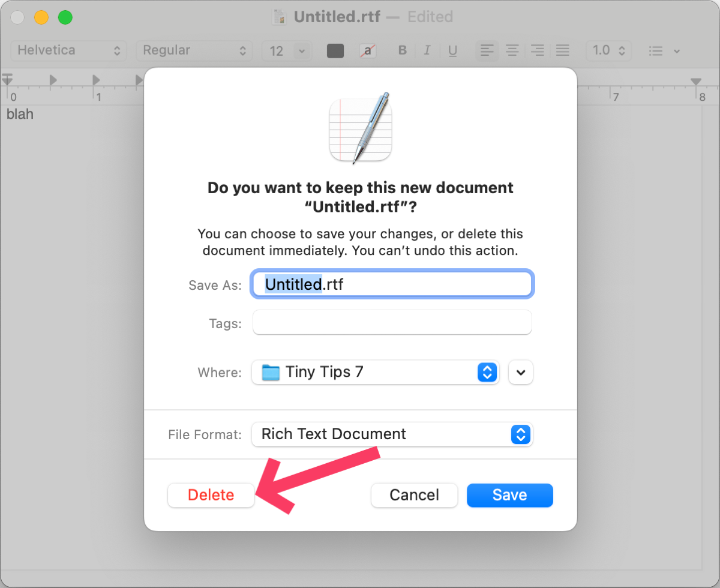Open the Tiny Tips 7 location popup
The image size is (720, 588).
click(x=376, y=372)
